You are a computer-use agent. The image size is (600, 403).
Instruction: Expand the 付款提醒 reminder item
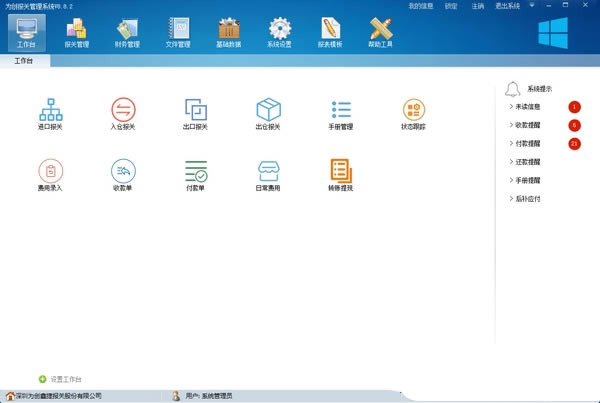(530, 143)
